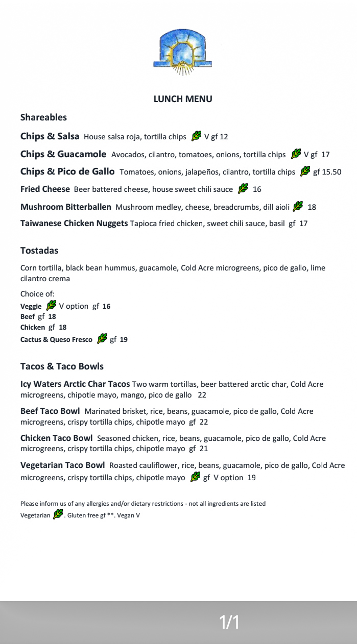Click the leaf icon next to Fried Cheese
This screenshot has height=644, width=357.
tap(243, 189)
